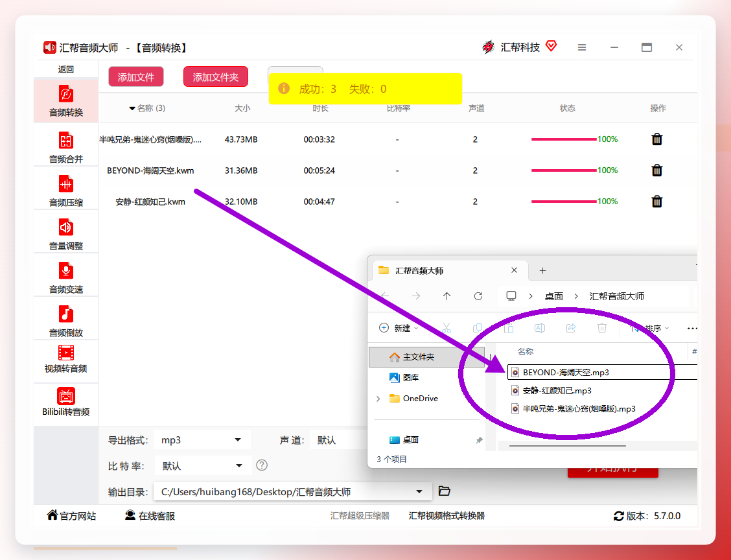The height and width of the screenshot is (560, 731).
Task: Open the hamburger menu in title bar
Action: tap(582, 47)
